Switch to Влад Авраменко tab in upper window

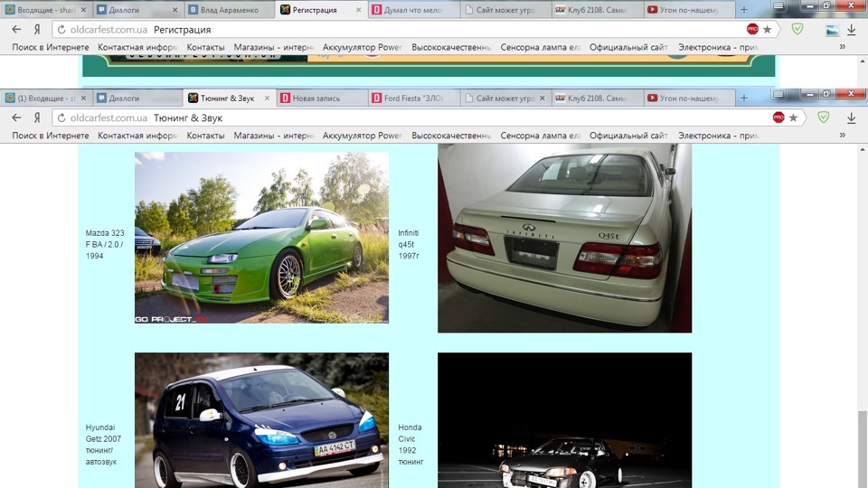click(x=230, y=10)
